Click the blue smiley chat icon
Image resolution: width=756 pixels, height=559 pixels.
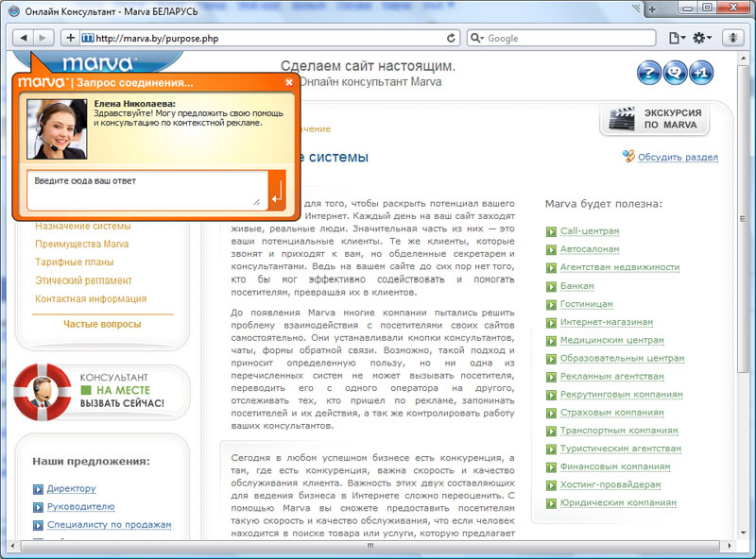(x=675, y=72)
